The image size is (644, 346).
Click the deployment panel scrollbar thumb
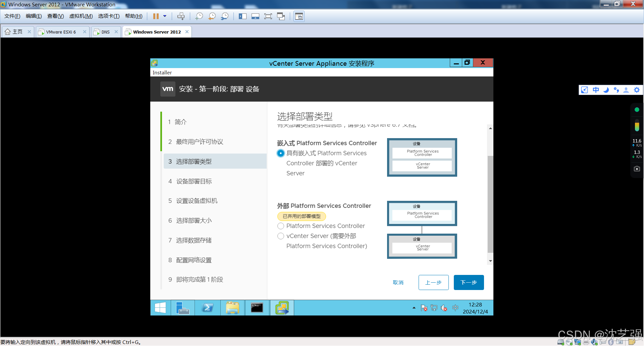[x=490, y=204]
